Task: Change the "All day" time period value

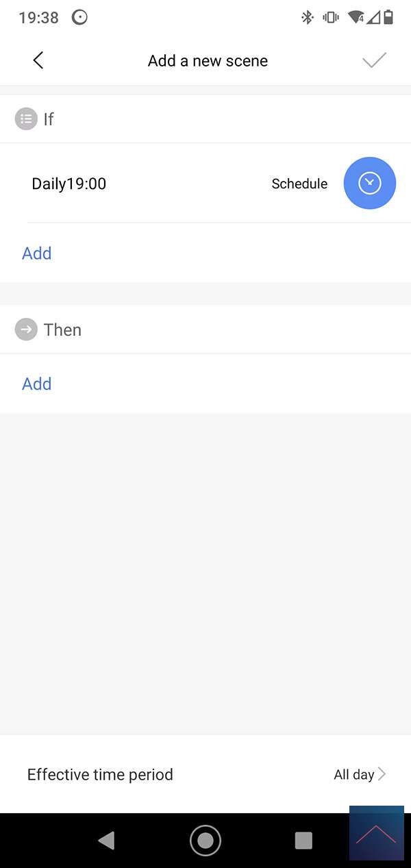Action: (x=353, y=775)
